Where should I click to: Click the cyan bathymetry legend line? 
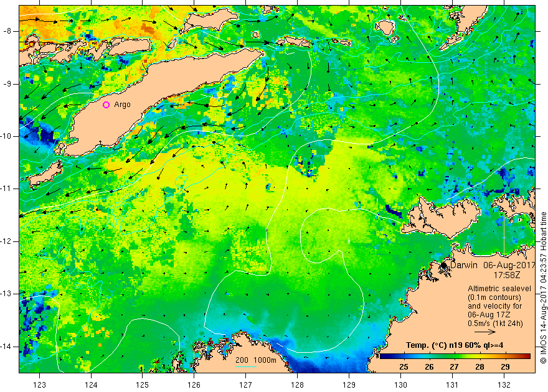point(246,366)
